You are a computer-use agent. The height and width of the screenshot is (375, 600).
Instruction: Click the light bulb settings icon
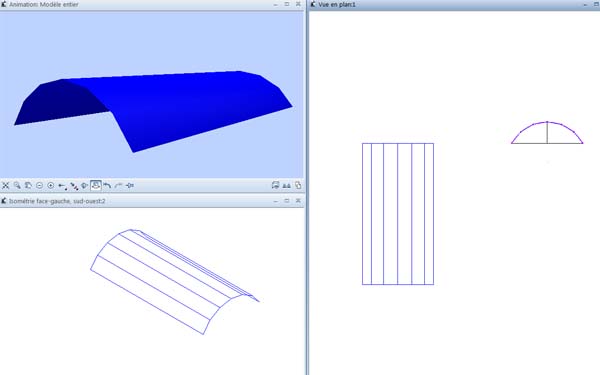[x=85, y=186]
